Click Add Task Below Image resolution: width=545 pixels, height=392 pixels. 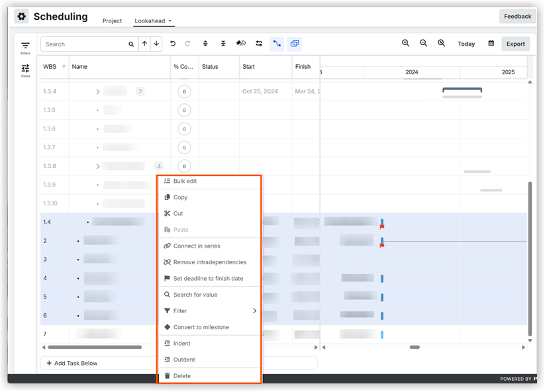pos(72,363)
